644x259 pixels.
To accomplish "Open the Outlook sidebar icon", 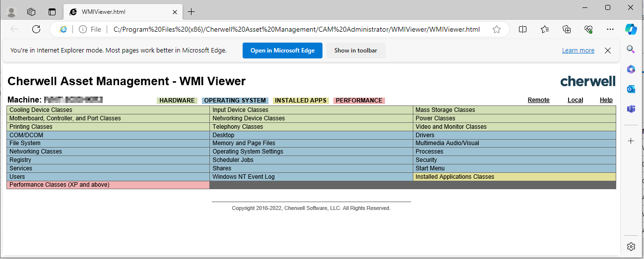I will [x=631, y=89].
